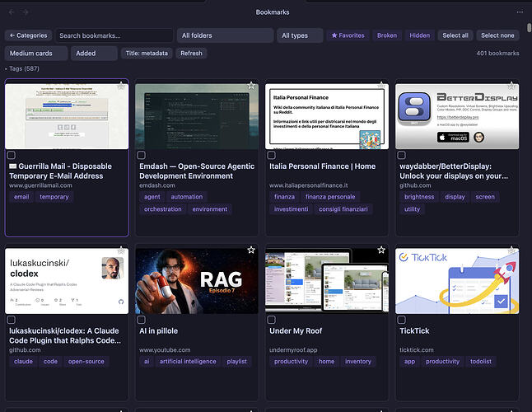Select the AI in pillole checkbox
Viewport: 532px width, 412px height.
142,320
